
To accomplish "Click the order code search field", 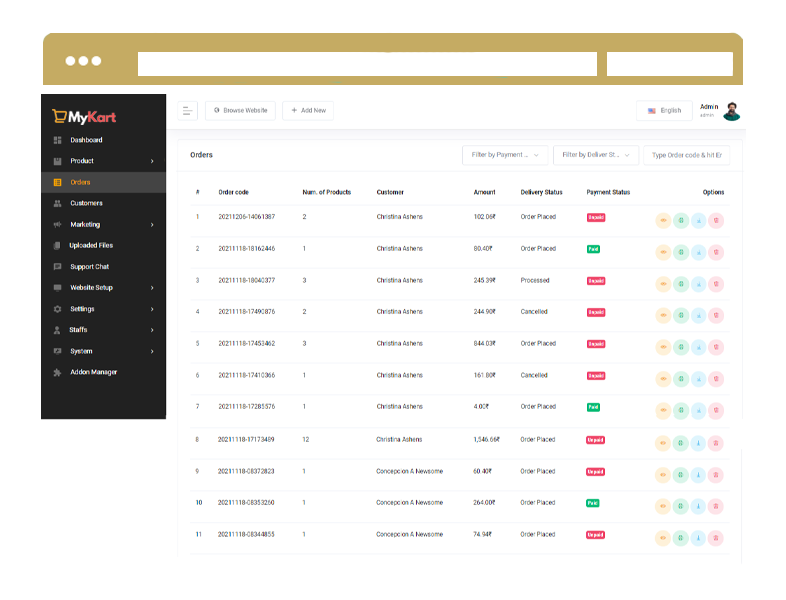I will click(x=687, y=155).
